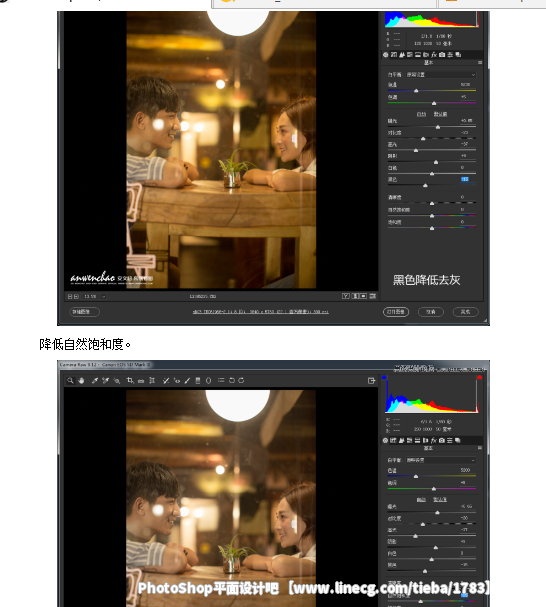This screenshot has height=607, width=546.
Task: Click Cancel button in upper window
Action: (x=431, y=312)
